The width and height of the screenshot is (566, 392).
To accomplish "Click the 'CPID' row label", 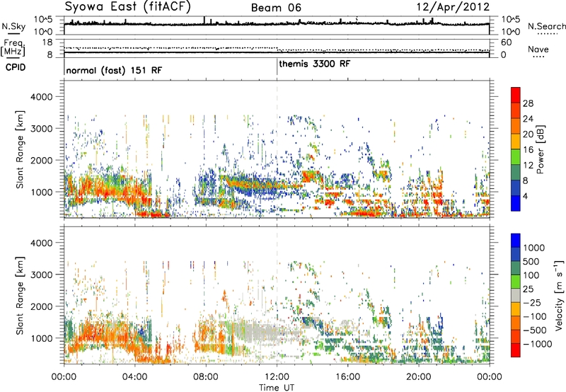I will (x=16, y=67).
